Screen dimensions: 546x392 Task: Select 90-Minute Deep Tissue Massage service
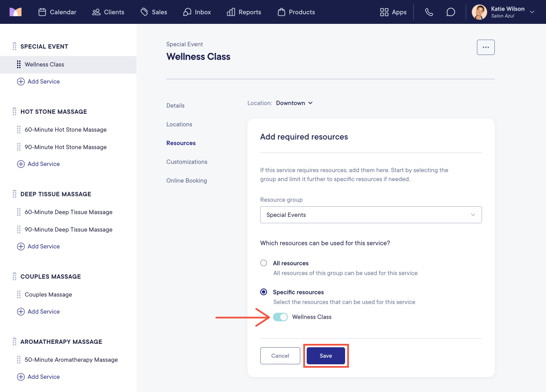point(68,229)
